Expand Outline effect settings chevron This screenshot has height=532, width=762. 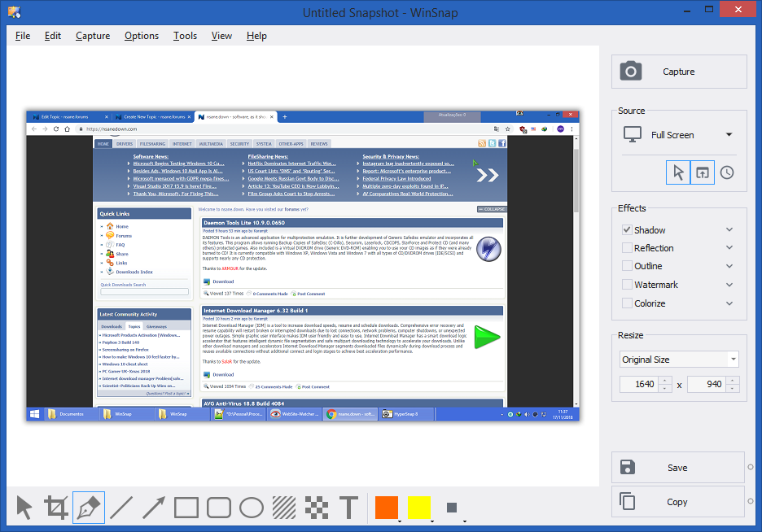point(729,266)
